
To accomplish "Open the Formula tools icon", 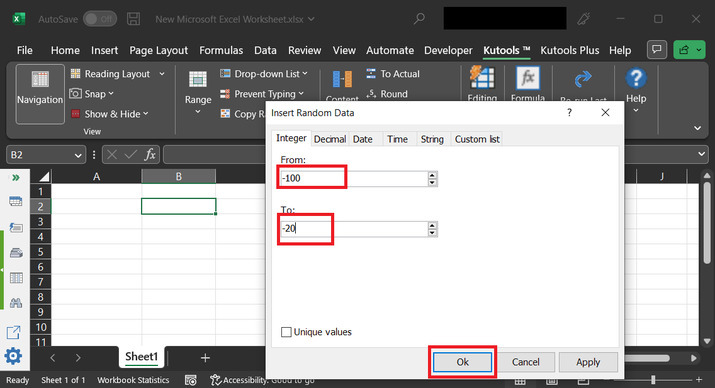I will coord(528,78).
